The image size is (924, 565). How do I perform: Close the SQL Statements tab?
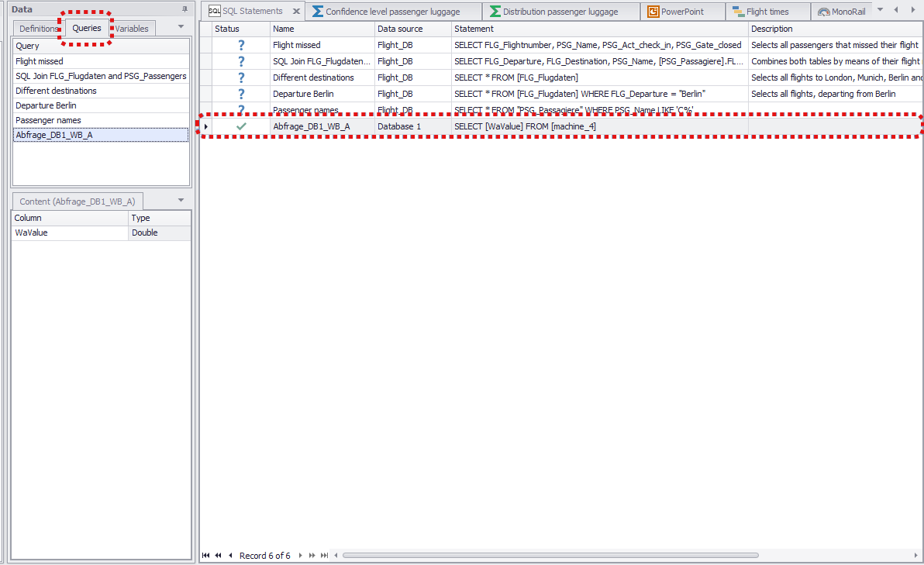(x=296, y=11)
